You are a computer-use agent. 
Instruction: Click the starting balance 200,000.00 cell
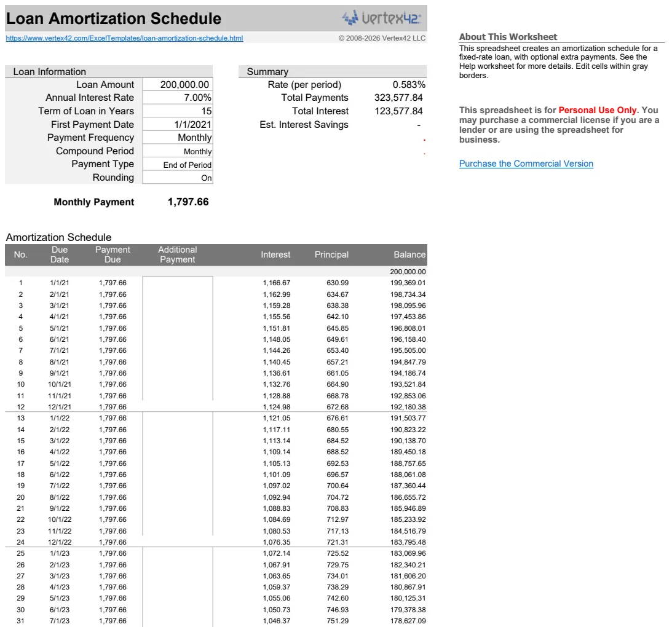[x=408, y=272]
